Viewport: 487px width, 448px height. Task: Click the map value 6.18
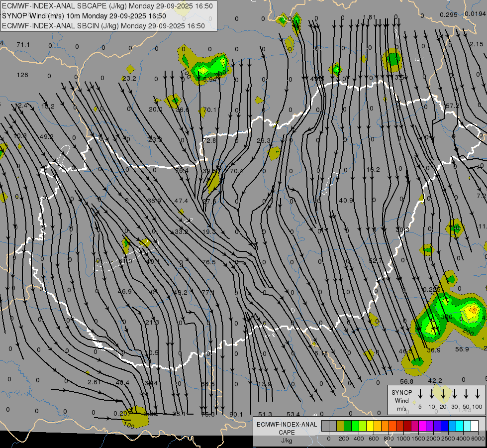pyautogui.click(x=321, y=353)
